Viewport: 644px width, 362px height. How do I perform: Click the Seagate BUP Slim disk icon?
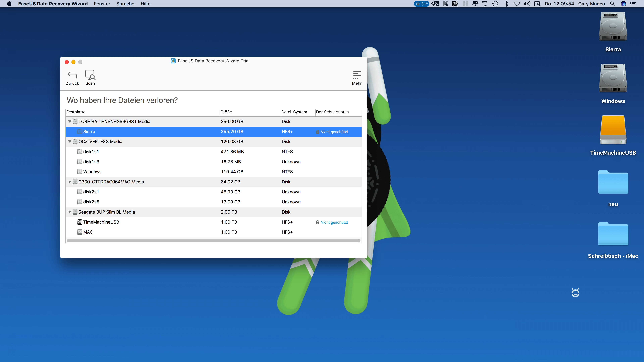(x=75, y=212)
